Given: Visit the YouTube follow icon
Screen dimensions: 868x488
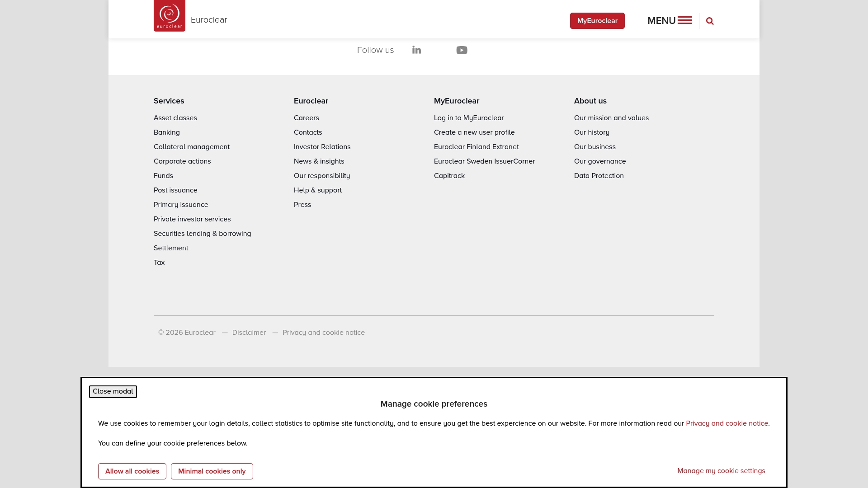Looking at the screenshot, I should [462, 50].
